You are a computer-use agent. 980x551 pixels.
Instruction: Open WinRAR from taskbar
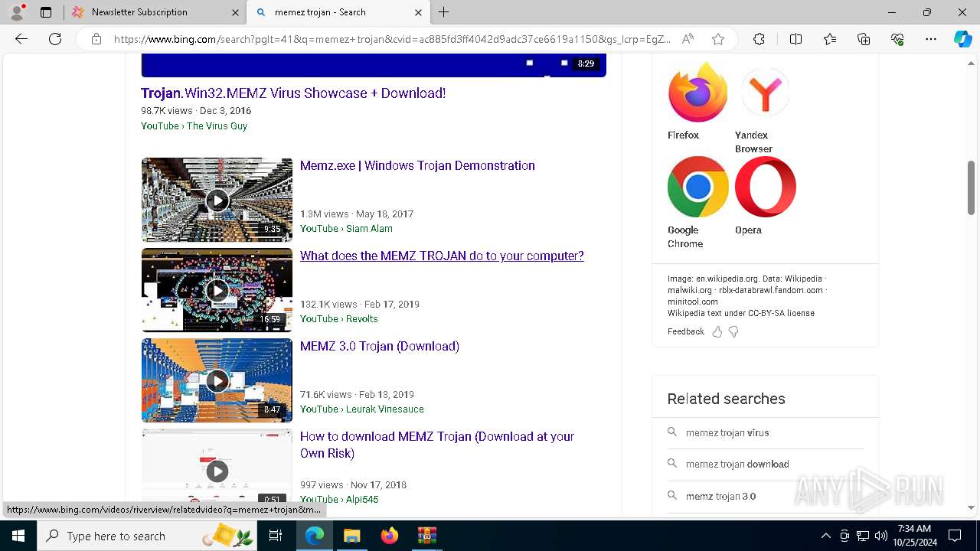(x=426, y=536)
